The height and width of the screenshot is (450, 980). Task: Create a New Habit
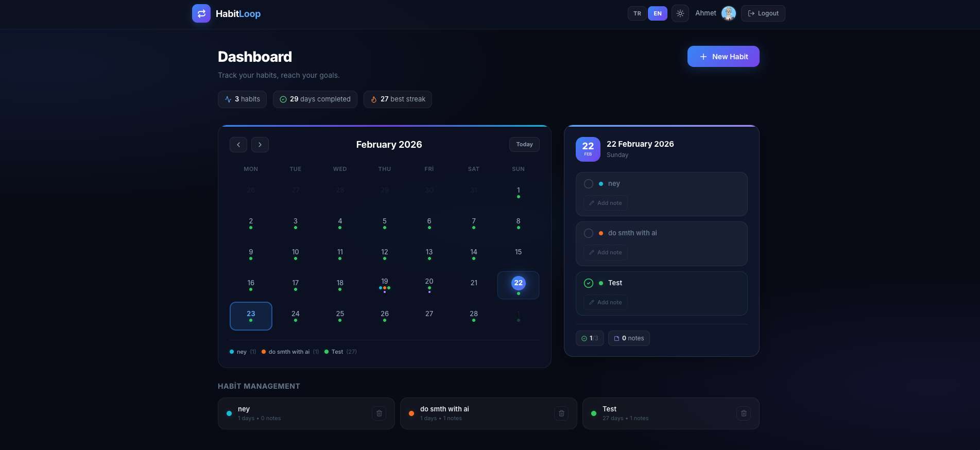(x=724, y=57)
